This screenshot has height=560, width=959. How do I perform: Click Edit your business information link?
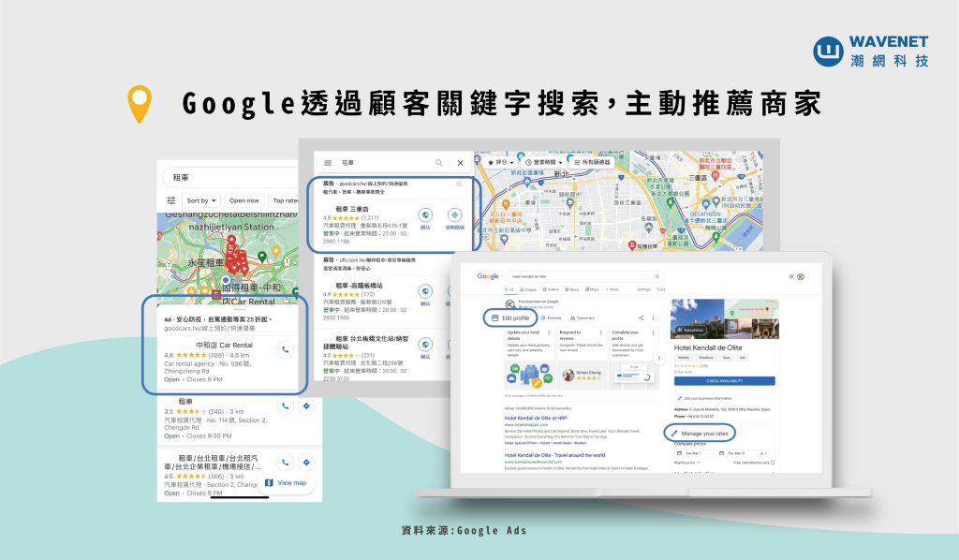(x=704, y=398)
